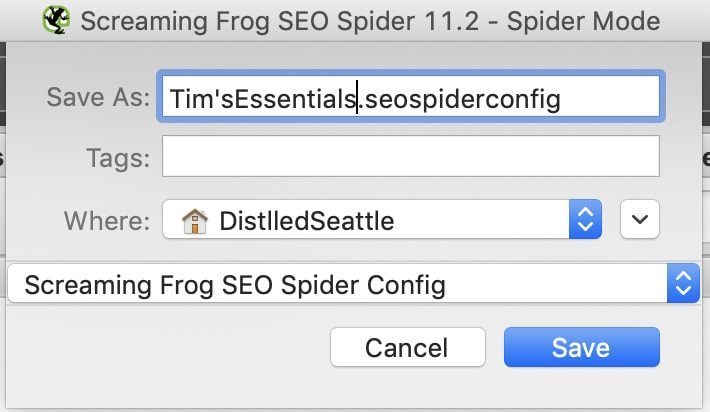
Task: Click empty dialog area left of Cancel
Action: (x=168, y=347)
